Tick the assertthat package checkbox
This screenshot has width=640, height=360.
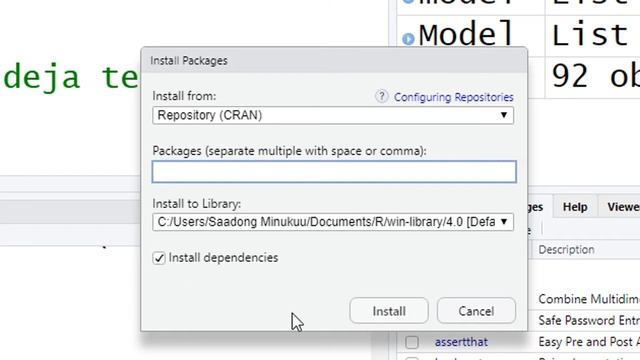(412, 342)
